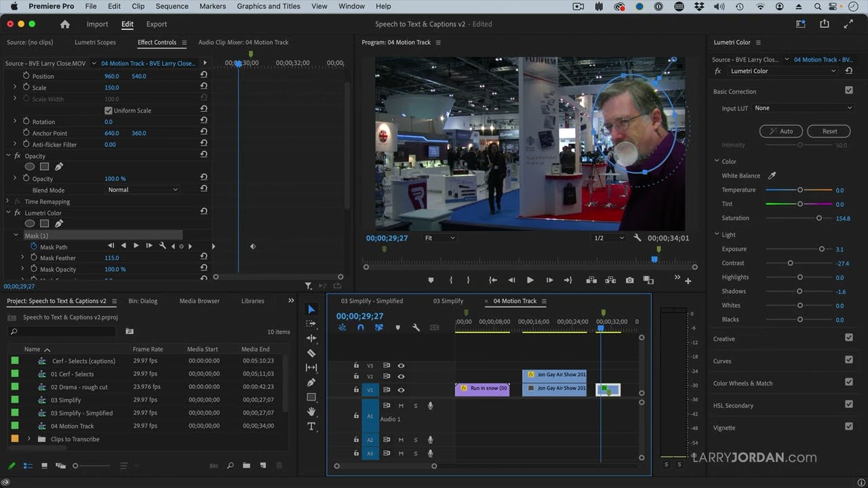
Task: Toggle Color Wheels & Match checkbox
Action: (849, 382)
